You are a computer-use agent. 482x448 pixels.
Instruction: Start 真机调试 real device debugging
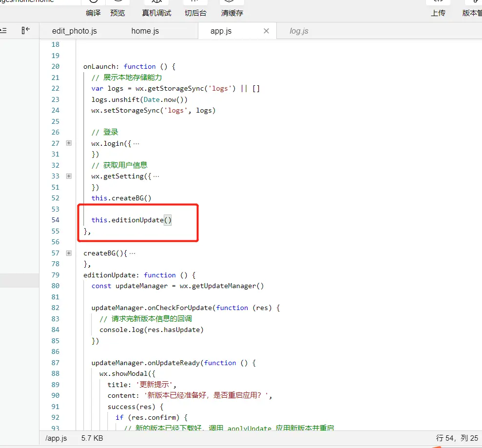[x=156, y=13]
